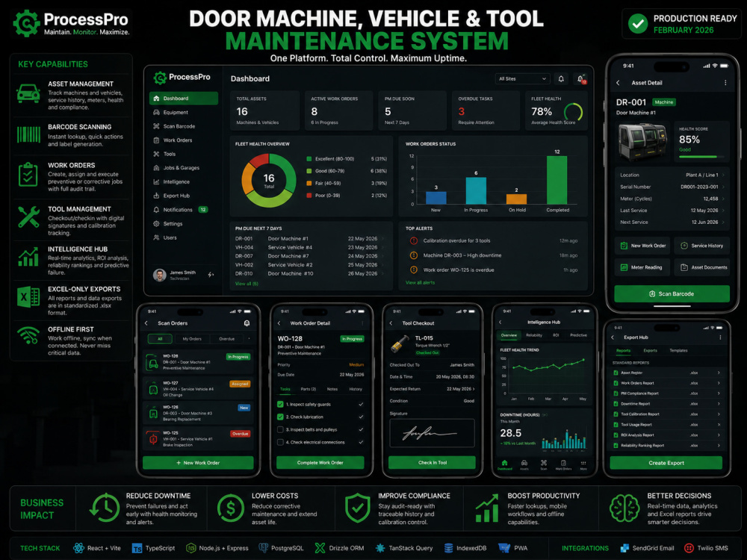Expand the DR-001 Door Machine #1 row chevron

(x=382, y=239)
